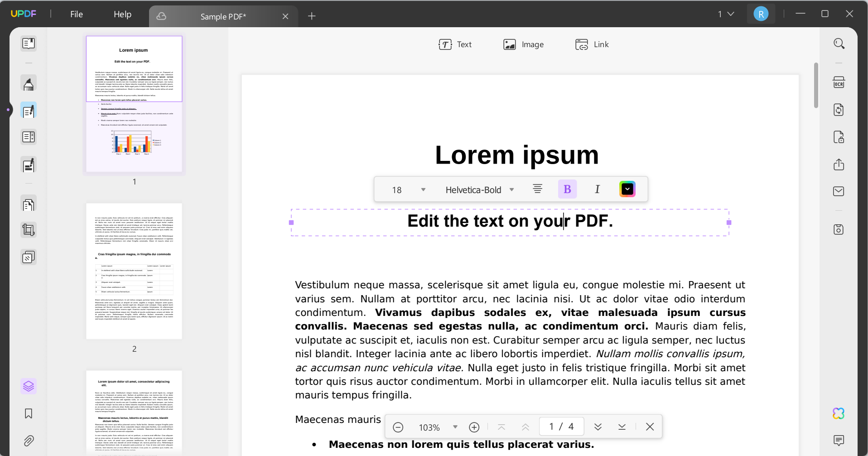Switch to the Sample PDF tab
The height and width of the screenshot is (456, 868).
(x=223, y=16)
